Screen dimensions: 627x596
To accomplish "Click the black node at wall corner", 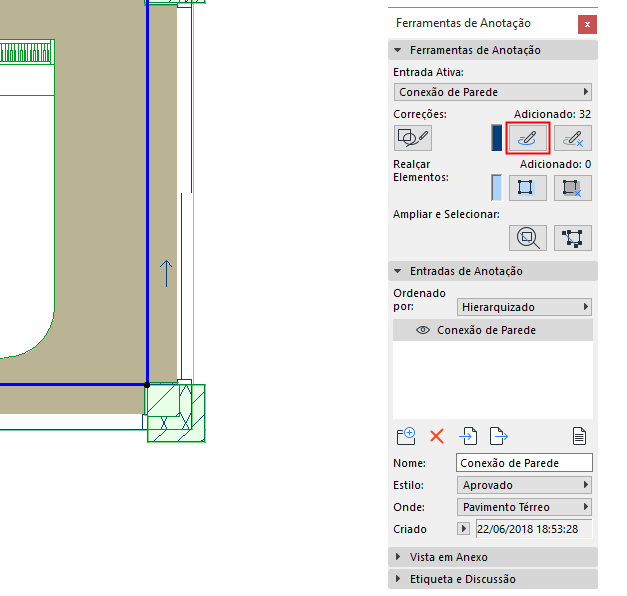I will tap(147, 385).
